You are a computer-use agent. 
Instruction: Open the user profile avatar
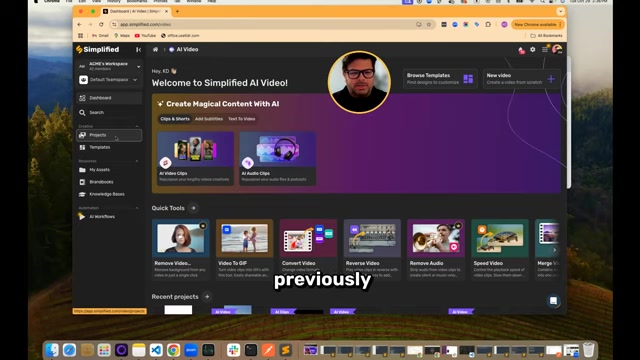point(557,49)
